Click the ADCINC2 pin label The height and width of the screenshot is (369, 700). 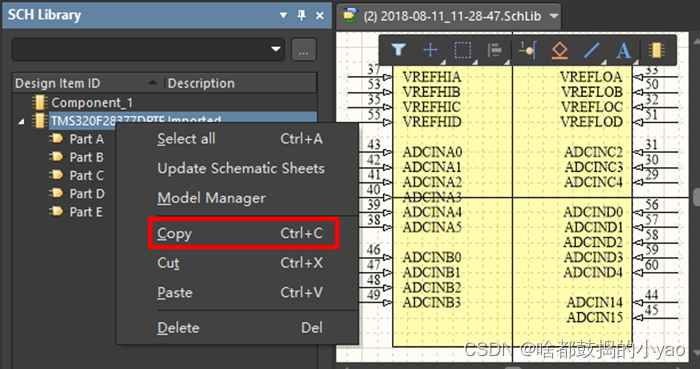coord(593,153)
